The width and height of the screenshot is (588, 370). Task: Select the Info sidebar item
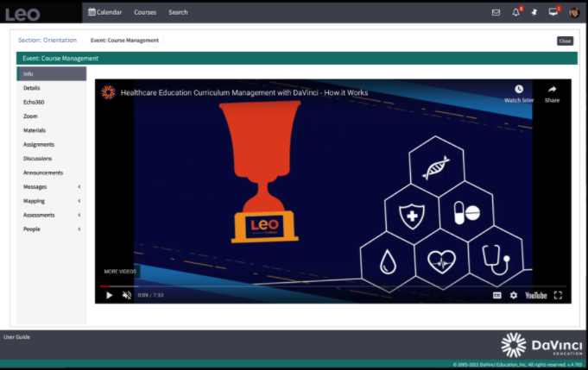tap(52, 74)
